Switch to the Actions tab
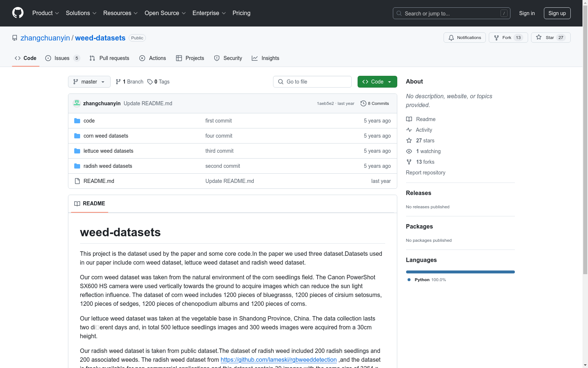The width and height of the screenshot is (588, 368). 153,58
